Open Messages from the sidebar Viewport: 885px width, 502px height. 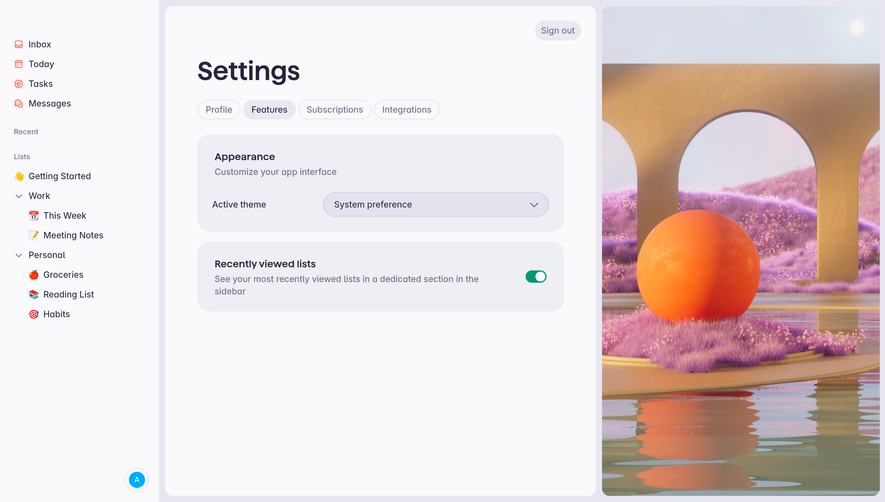click(50, 103)
